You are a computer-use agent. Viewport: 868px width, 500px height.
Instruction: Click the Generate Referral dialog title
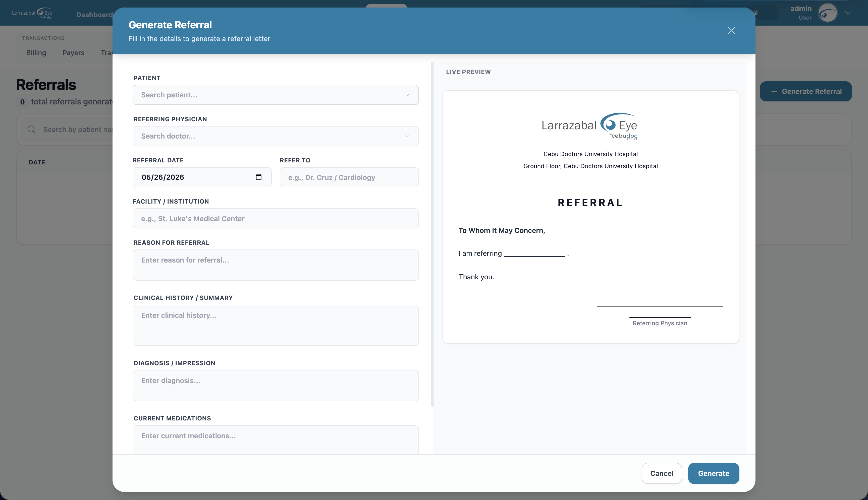[170, 25]
